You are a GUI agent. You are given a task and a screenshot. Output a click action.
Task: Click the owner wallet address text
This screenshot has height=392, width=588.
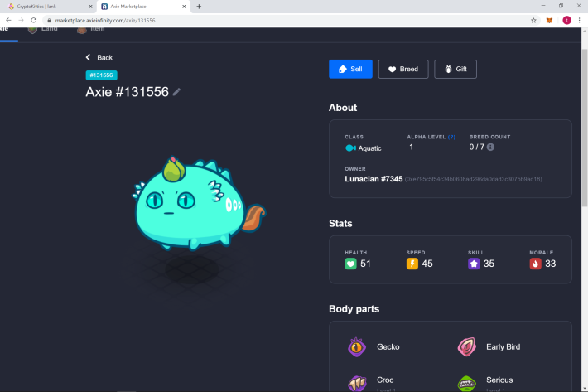coord(473,179)
